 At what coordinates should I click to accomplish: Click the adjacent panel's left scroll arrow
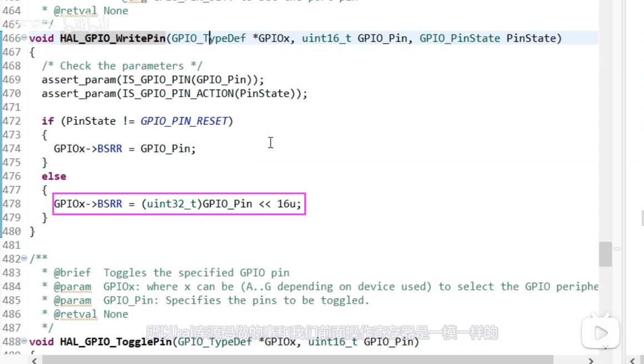(631, 360)
